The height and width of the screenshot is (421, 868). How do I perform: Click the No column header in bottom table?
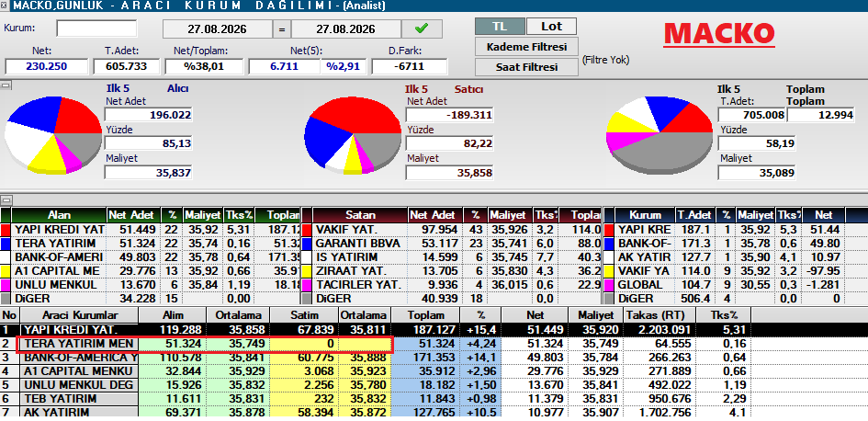[9, 314]
